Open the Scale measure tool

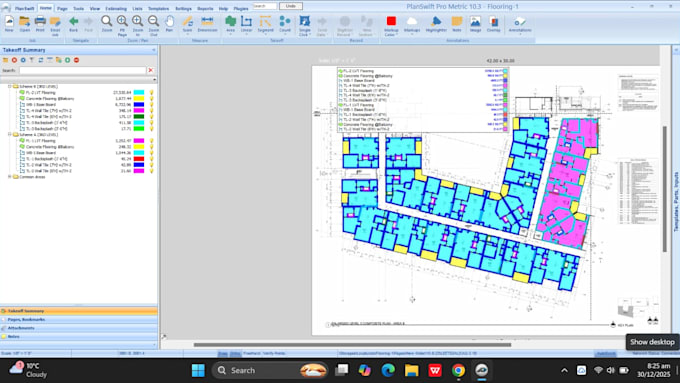[x=187, y=24]
